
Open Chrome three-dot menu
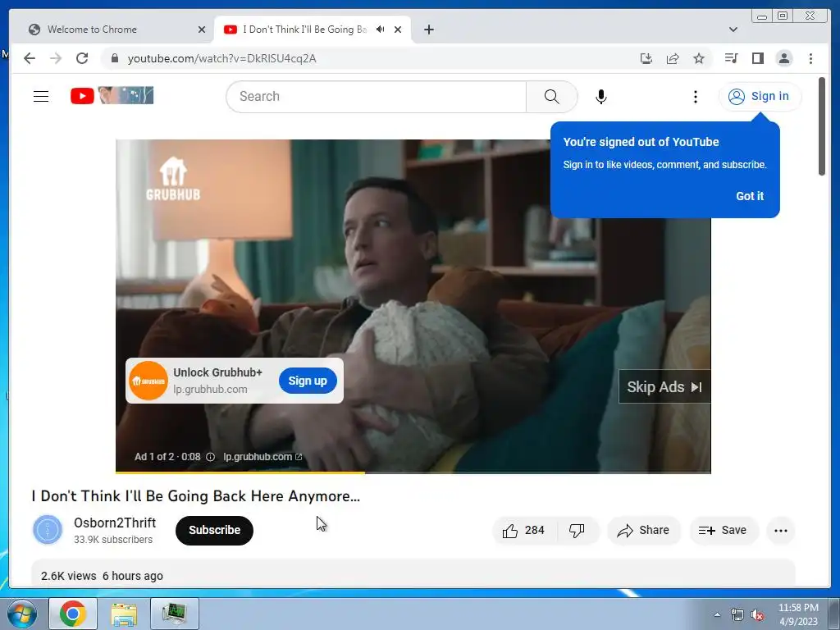[x=810, y=58]
